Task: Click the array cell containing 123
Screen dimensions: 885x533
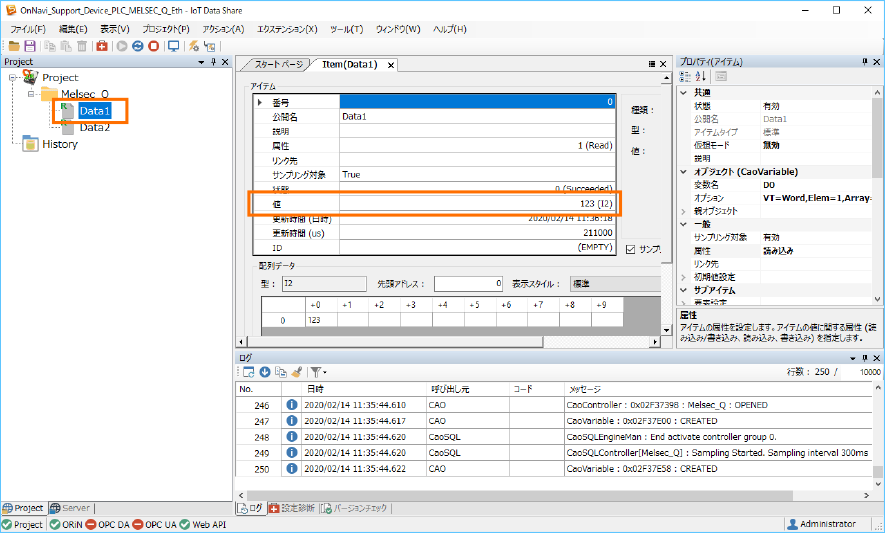Action: (x=321, y=320)
